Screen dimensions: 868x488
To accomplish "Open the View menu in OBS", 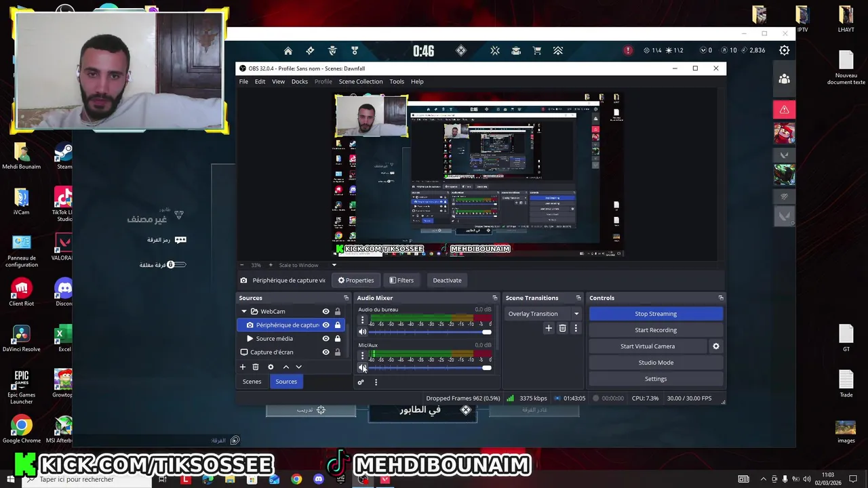I will [x=278, y=81].
